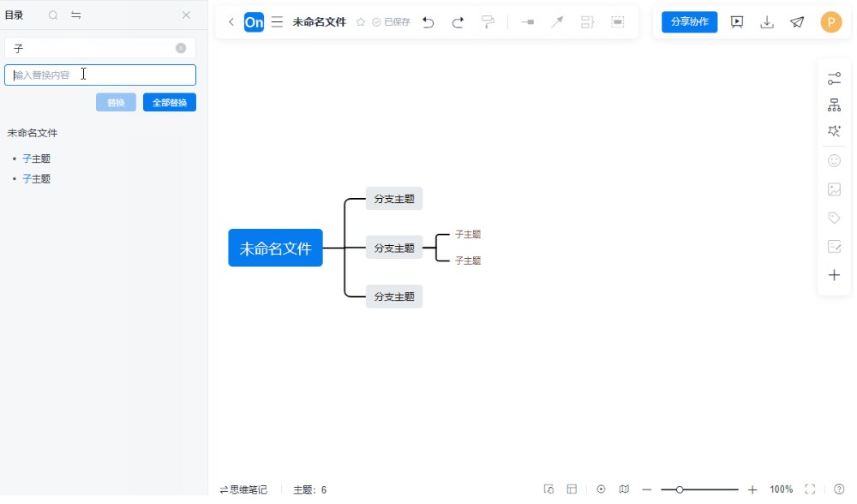Open the layout structure panel on right sidebar

(x=834, y=105)
